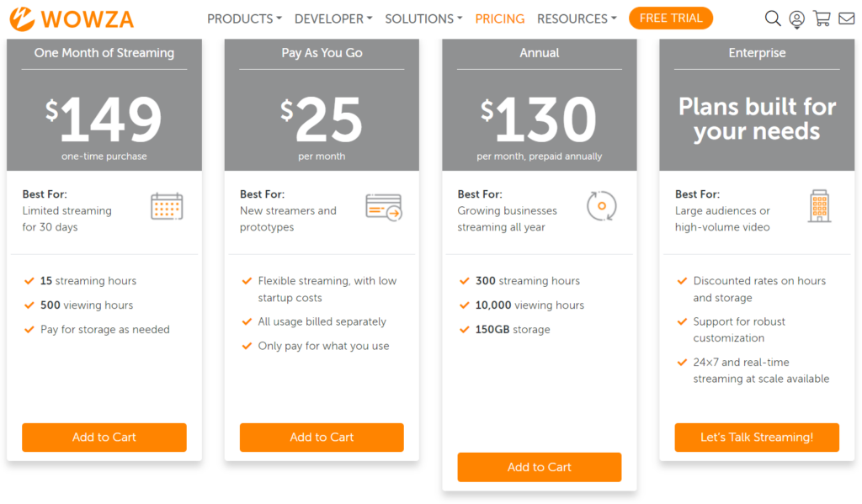Expand the Products dropdown menu
This screenshot has width=862, height=504.
244,19
